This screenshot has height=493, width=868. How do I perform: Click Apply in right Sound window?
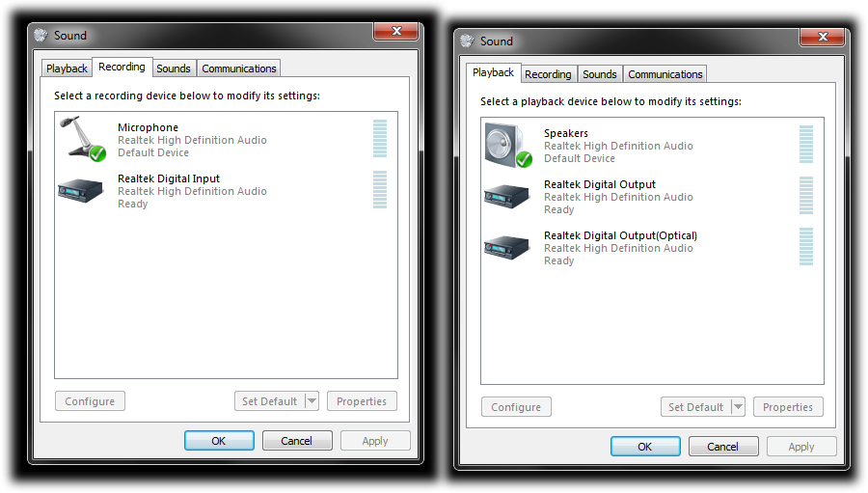click(801, 447)
